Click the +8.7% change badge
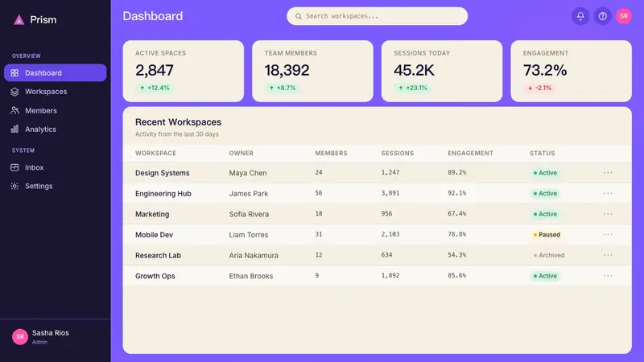 [x=283, y=88]
